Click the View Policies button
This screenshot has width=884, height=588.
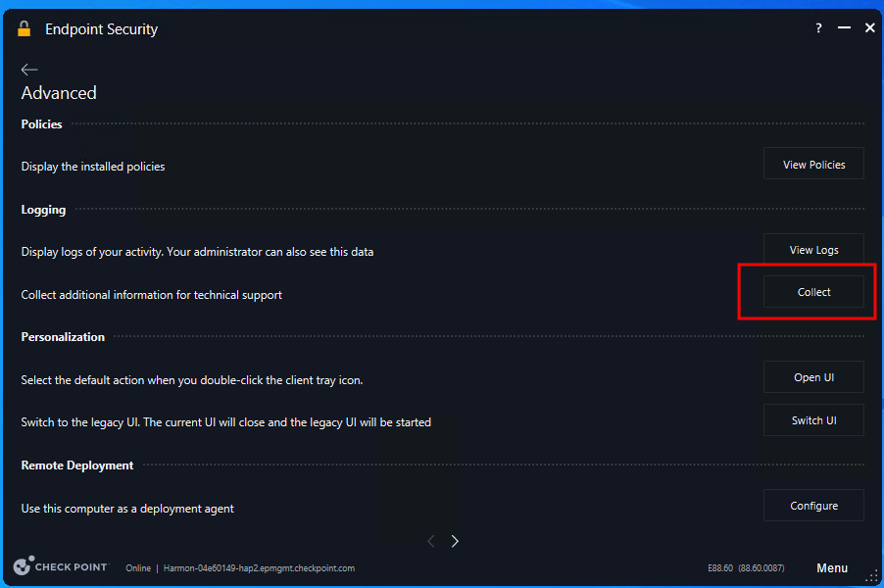point(813,164)
